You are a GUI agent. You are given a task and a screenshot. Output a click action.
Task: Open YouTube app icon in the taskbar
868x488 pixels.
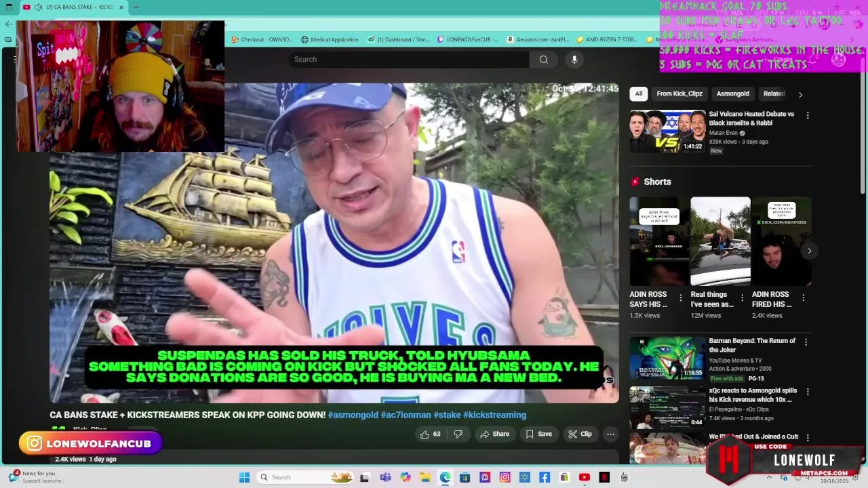[x=585, y=477]
